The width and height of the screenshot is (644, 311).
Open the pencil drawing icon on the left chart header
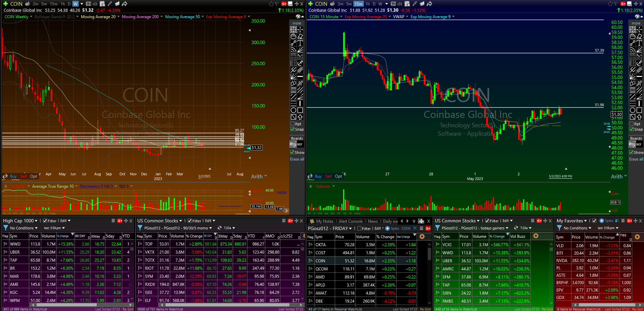pos(110,4)
